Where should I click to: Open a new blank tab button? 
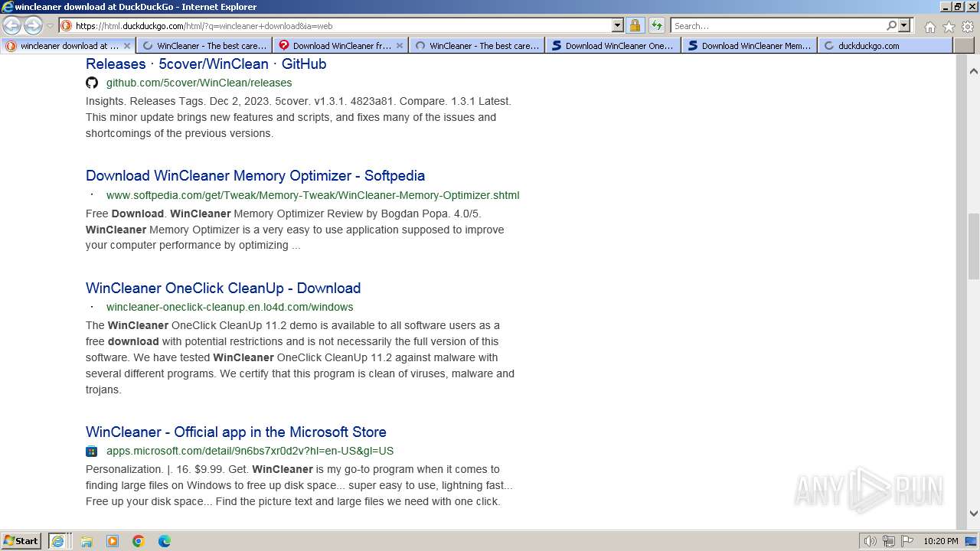(963, 46)
